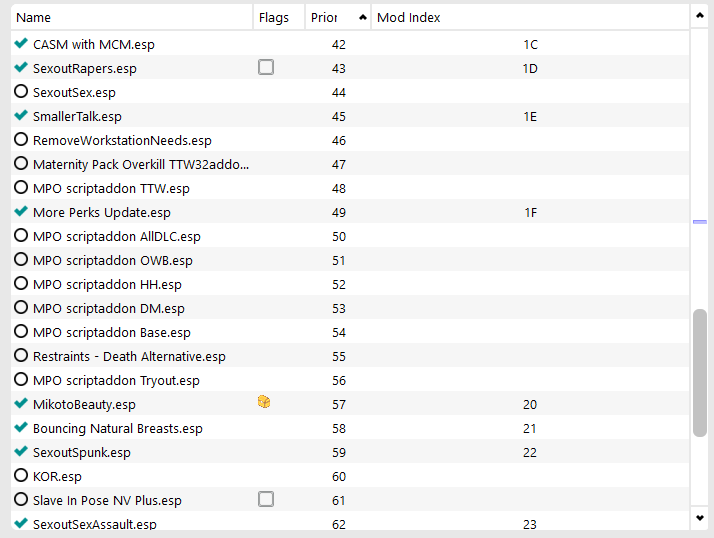Screen dimensions: 714x538
Task: Sort by Mod Index column header
Action: 530,17
